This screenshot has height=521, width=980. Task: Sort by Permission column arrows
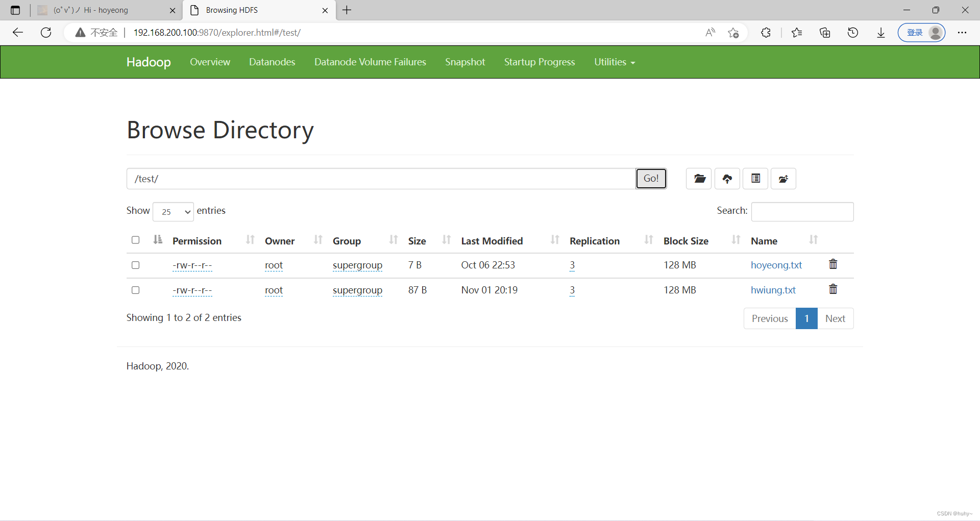(250, 240)
